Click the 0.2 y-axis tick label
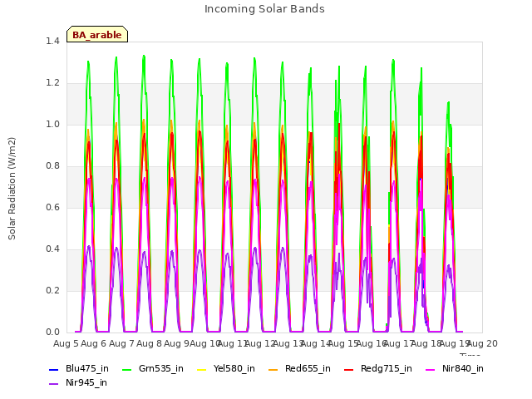Image resolution: width=532 pixels, height=399 pixels. pos(52,291)
